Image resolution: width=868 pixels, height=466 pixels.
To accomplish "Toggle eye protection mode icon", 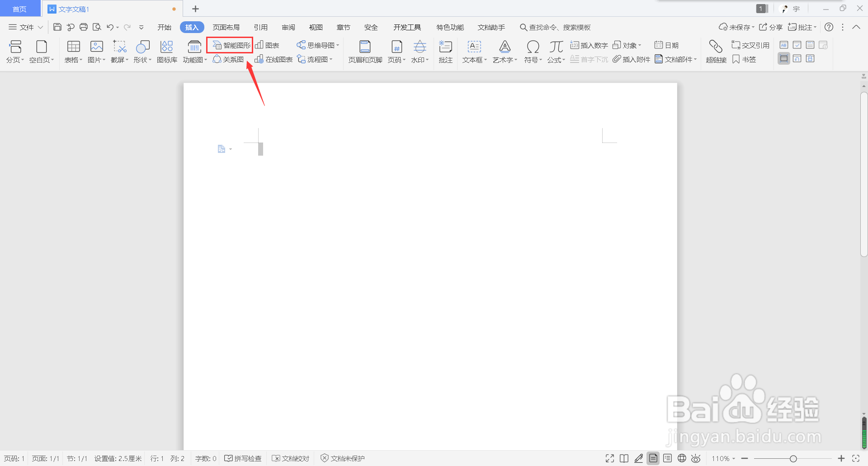I will pyautogui.click(x=696, y=458).
